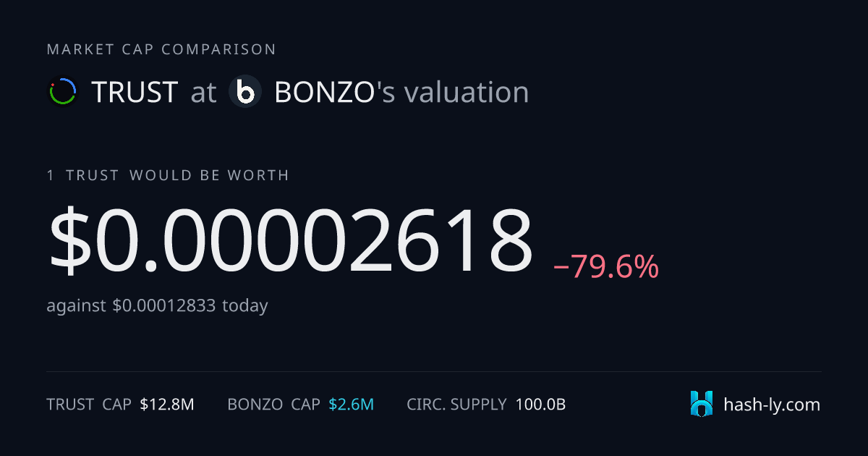Screen dimensions: 868x456
Task: Click the Market Cap Comparison label
Action: (161, 49)
